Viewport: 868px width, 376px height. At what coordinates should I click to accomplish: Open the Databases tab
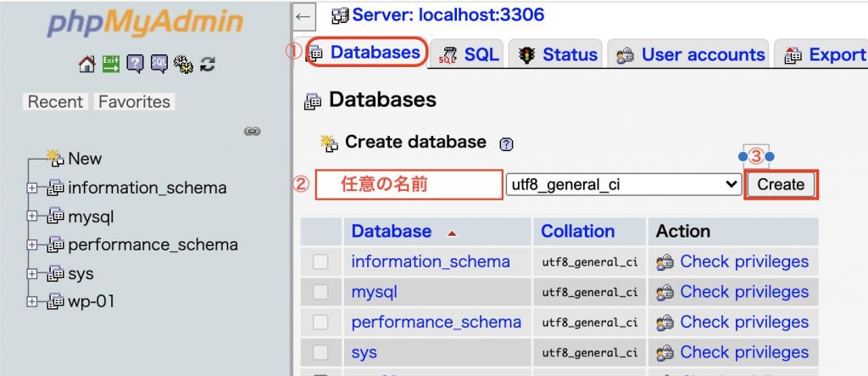pyautogui.click(x=367, y=53)
